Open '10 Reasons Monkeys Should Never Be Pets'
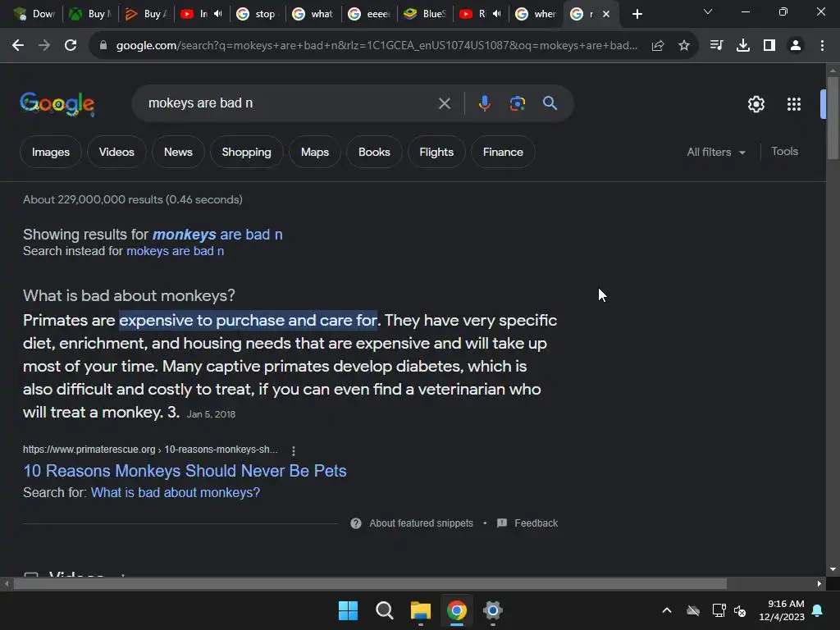Screen dimensions: 840x630 pos(185,471)
